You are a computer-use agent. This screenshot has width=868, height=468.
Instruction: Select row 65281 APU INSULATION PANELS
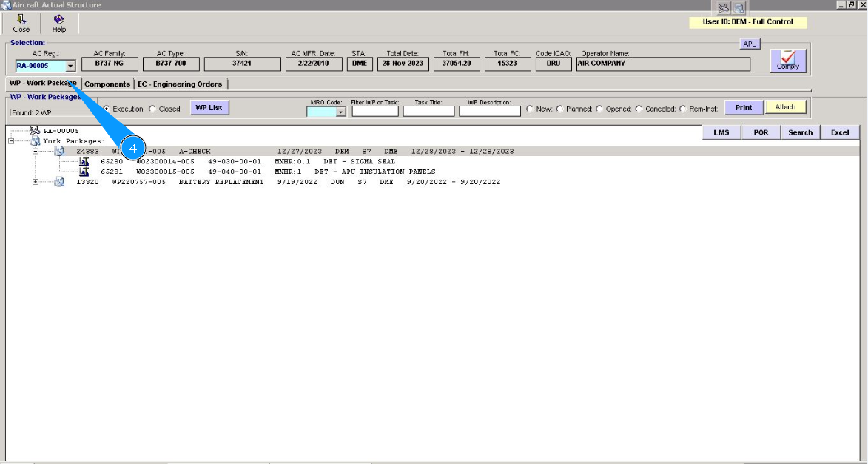[268, 172]
